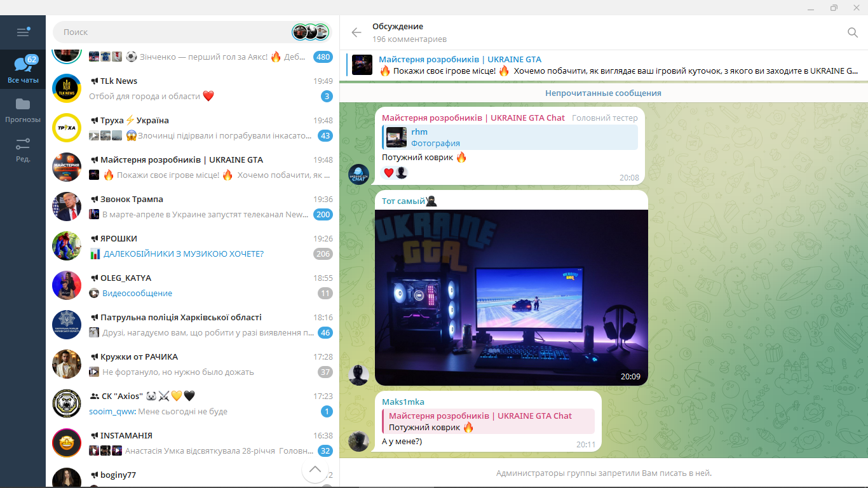
Task: Open pinned post Майстерня розробників header
Action: click(x=604, y=65)
